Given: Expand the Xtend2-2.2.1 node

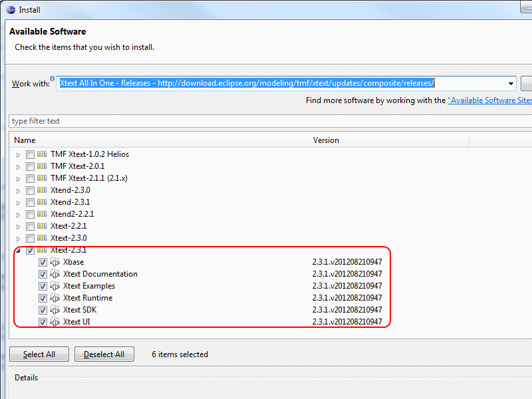Looking at the screenshot, I should tap(19, 215).
